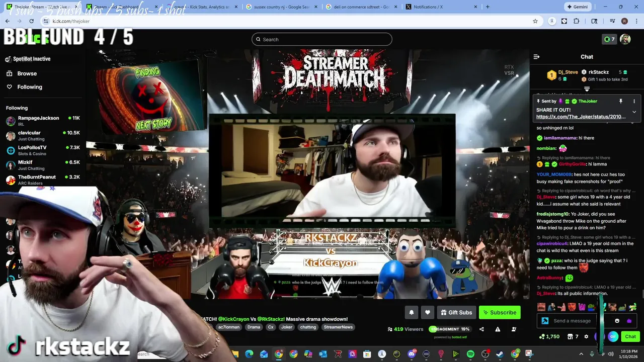The image size is (644, 362).
Task: Click the channel points 1,750 icon
Action: pyautogui.click(x=549, y=336)
